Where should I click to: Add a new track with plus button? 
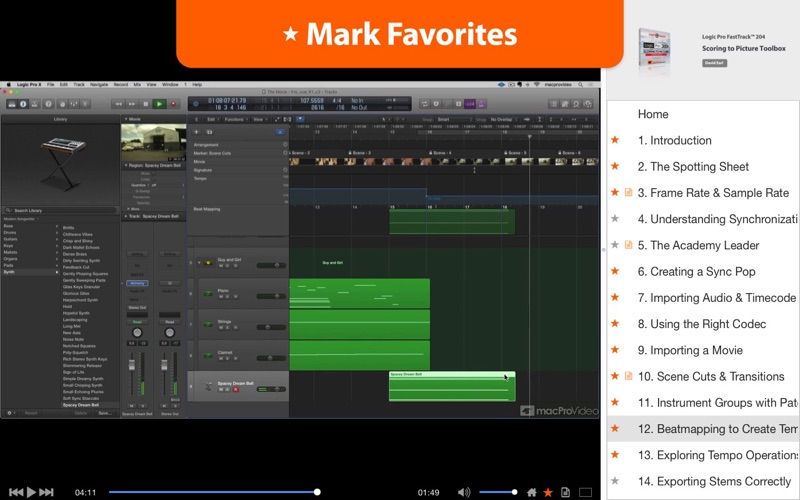(x=196, y=132)
